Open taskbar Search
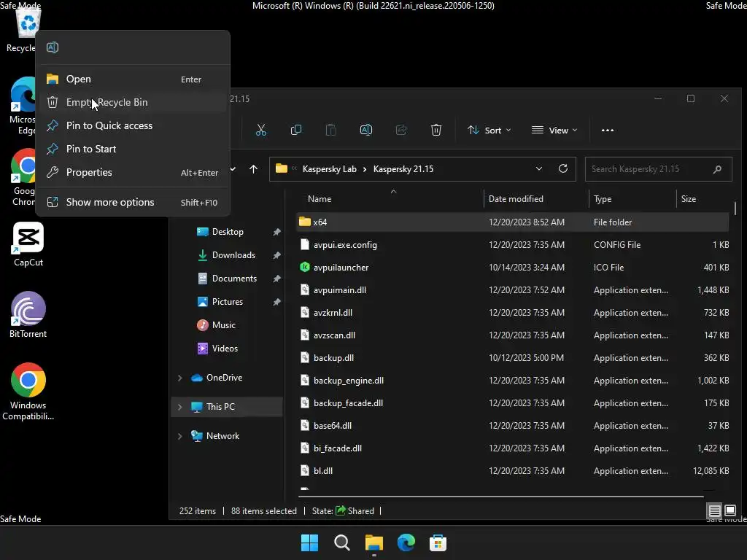 coord(341,542)
